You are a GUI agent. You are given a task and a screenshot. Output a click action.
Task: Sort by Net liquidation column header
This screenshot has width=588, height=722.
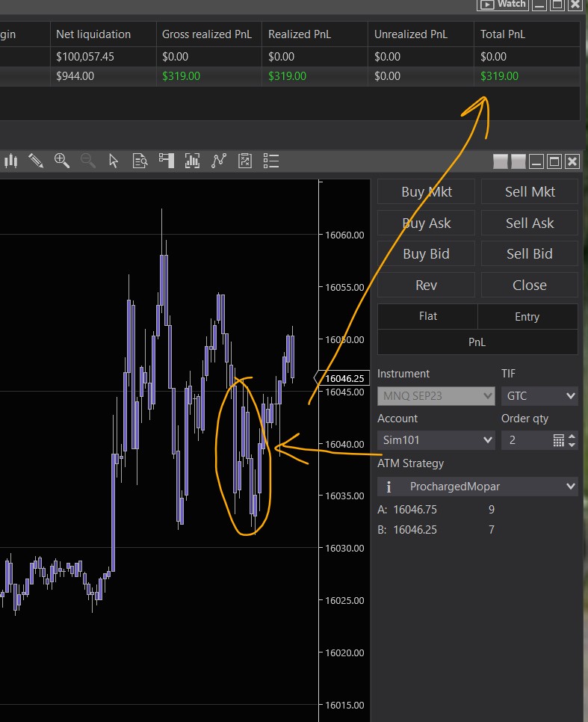click(x=103, y=34)
